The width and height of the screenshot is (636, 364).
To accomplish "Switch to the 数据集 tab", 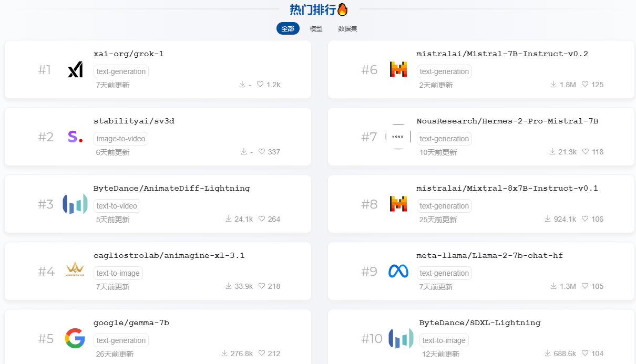I will (347, 29).
